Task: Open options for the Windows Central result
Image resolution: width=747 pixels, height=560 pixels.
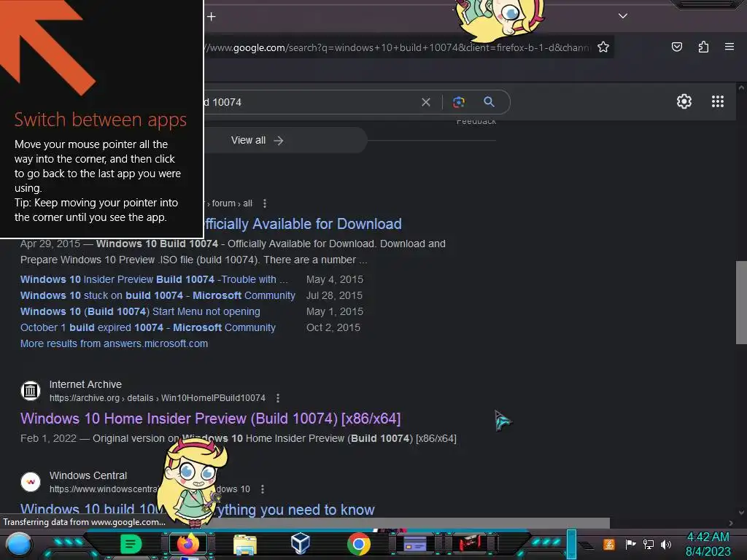Action: tap(263, 489)
